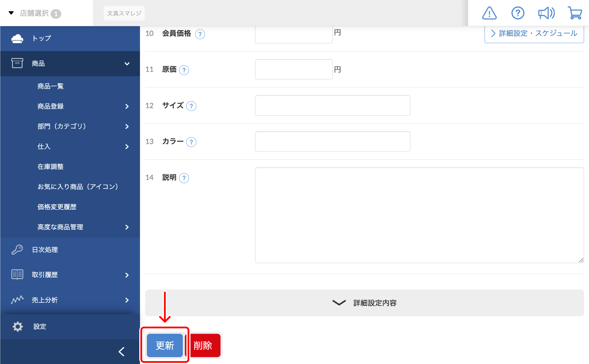
Task: Show help for サイズ field
Action: coord(191,106)
